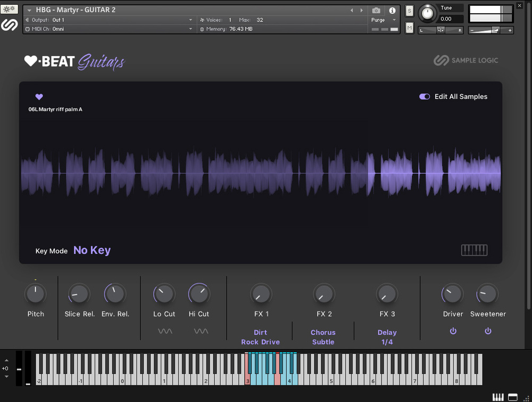This screenshot has height=402, width=532.
Task: Click the pitch bend wheel strip
Action: tap(19, 368)
